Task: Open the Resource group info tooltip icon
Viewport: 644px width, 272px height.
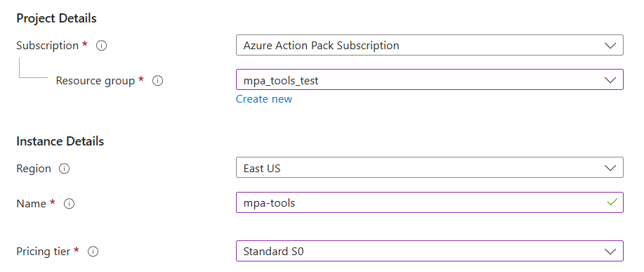Action: [x=158, y=81]
